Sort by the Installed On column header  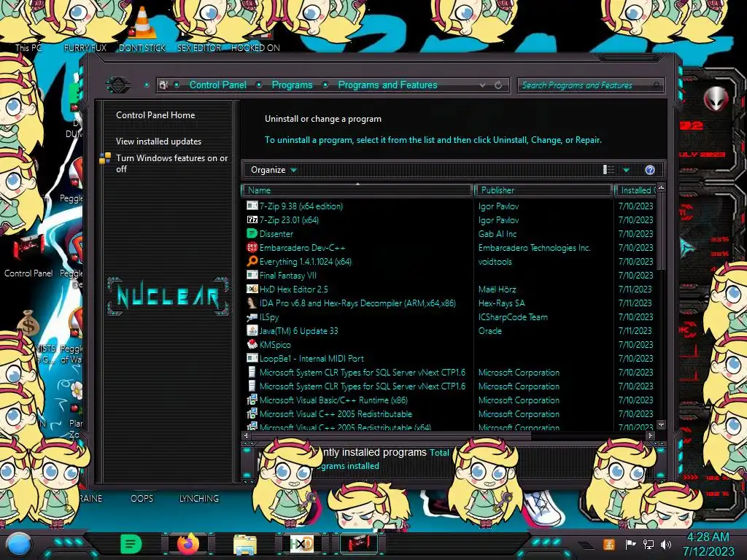coord(636,190)
